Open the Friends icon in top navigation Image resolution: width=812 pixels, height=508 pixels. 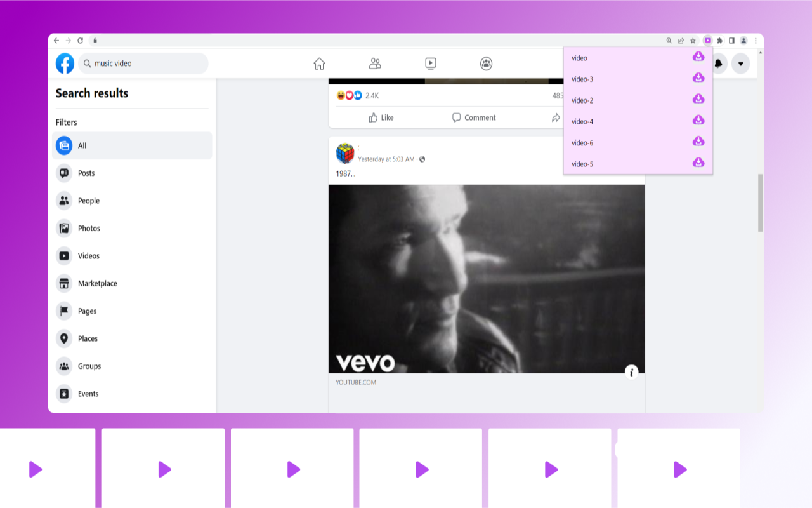tap(374, 63)
